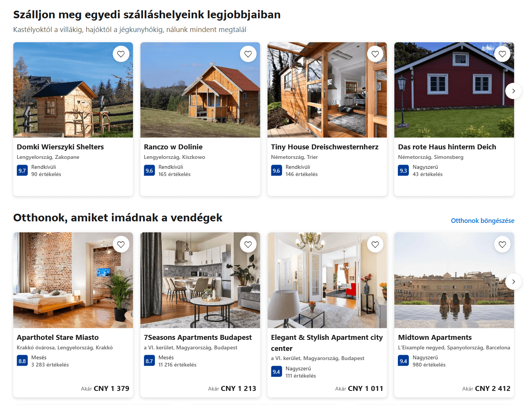Viewport: 532px width, 405px height.
Task: Heart the Elegant & Stylish Apartment listing
Action: tap(375, 245)
